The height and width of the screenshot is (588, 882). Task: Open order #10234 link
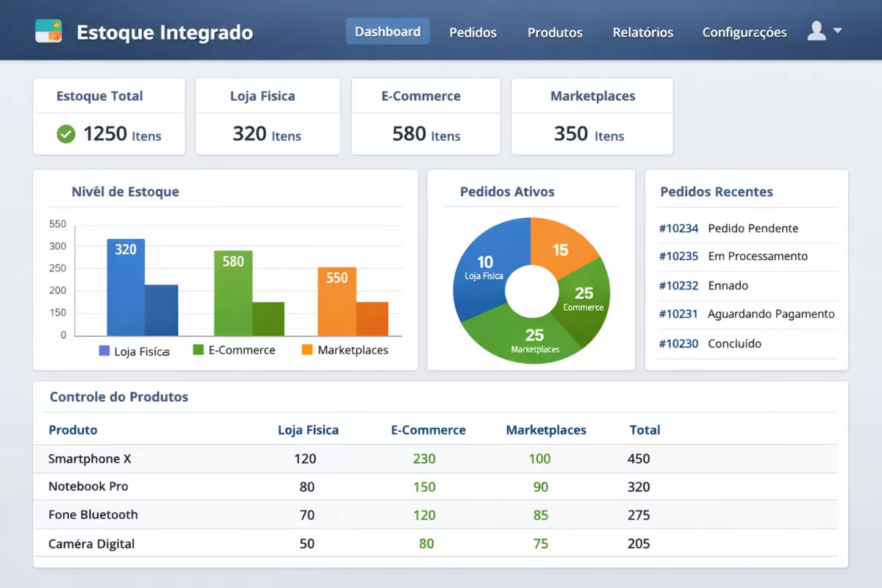(x=678, y=229)
